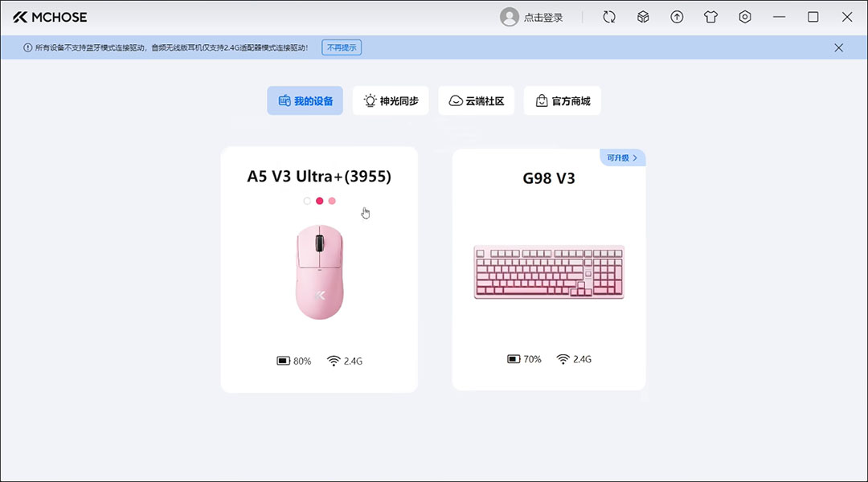Close the MCHOSE window
This screenshot has width=868, height=482.
(847, 17)
